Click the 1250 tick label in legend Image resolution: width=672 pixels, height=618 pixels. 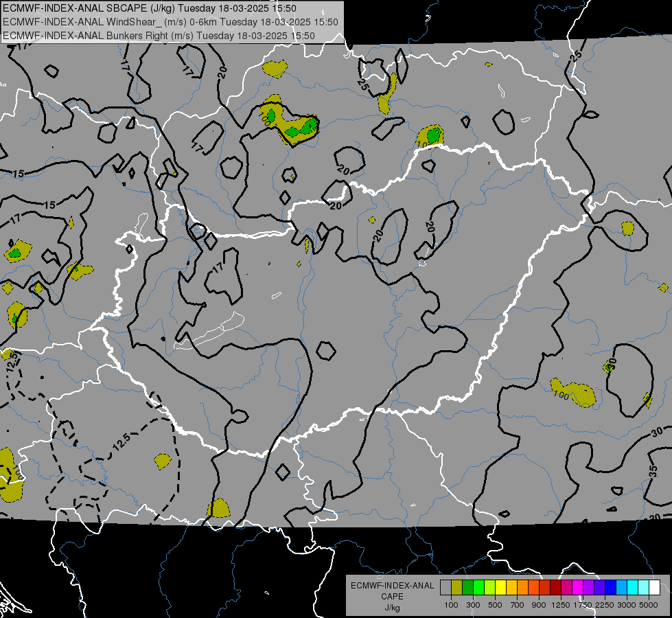click(x=561, y=605)
